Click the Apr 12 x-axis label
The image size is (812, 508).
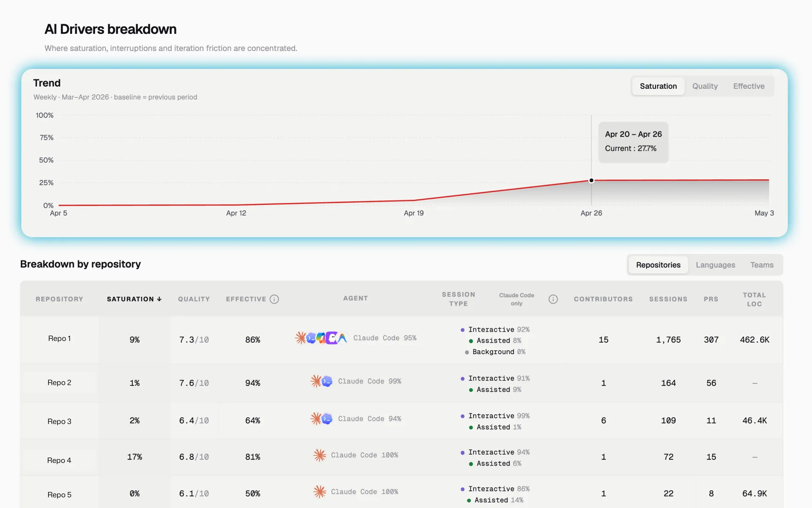(x=236, y=213)
